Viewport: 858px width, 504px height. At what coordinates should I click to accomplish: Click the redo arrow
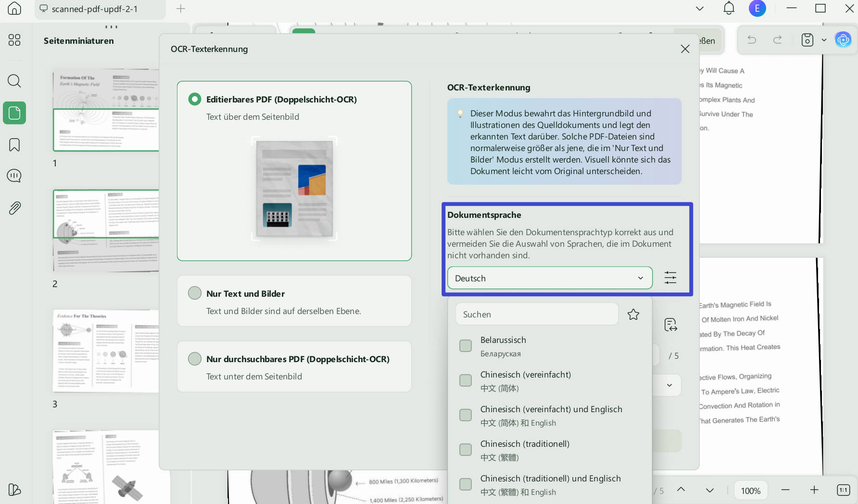tap(778, 40)
